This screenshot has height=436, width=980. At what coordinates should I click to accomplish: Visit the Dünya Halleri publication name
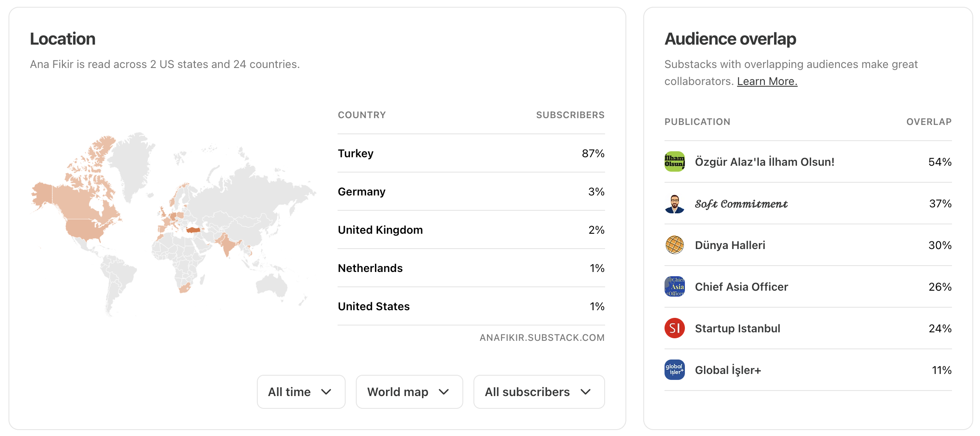[x=730, y=245]
